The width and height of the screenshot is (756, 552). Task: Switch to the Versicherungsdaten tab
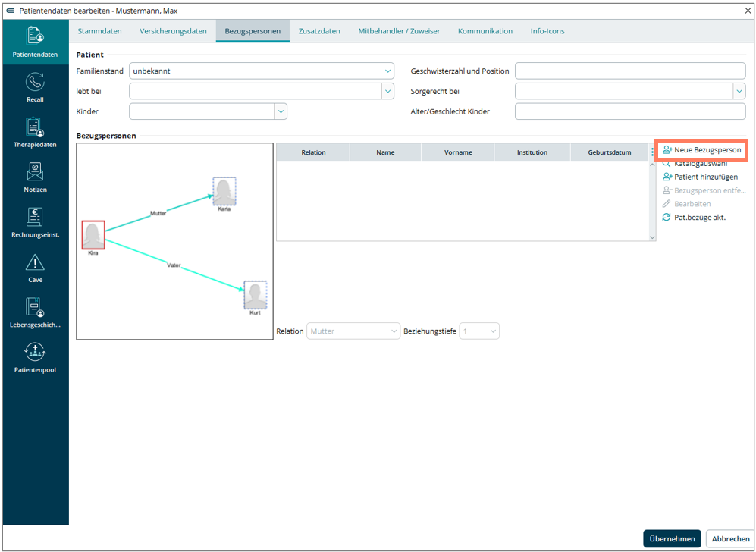173,31
